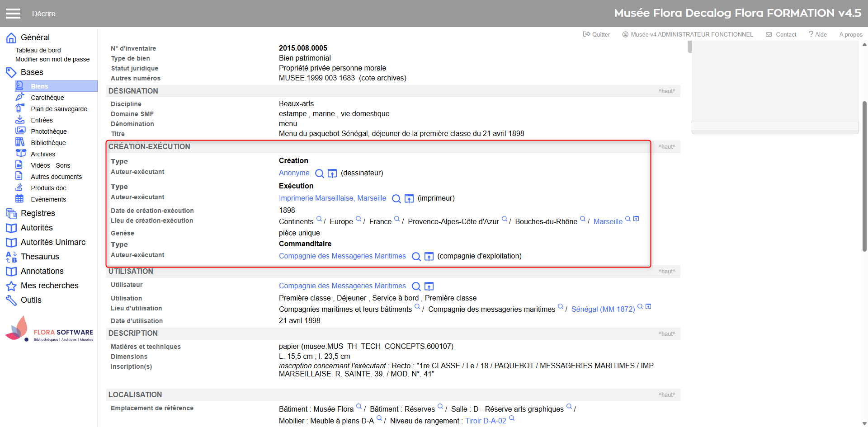The image size is (868, 427).
Task: Open the hamburger menu icon
Action: pyautogui.click(x=13, y=14)
